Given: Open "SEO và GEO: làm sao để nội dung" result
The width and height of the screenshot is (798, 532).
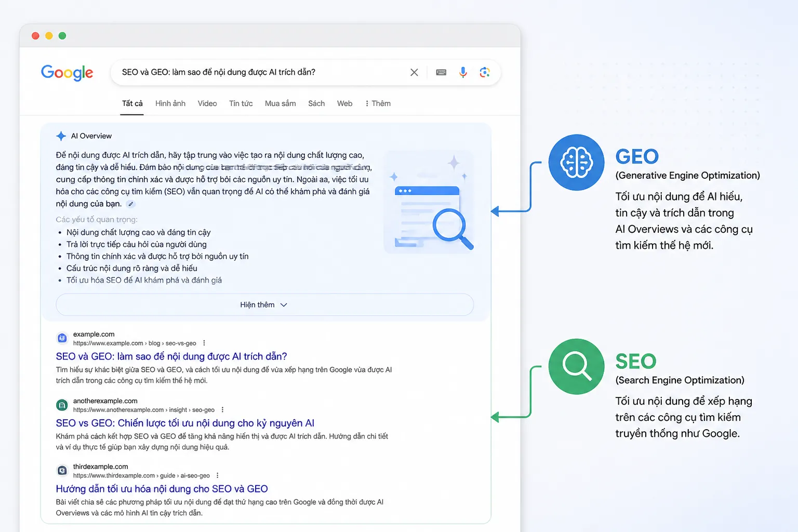Looking at the screenshot, I should coord(171,356).
